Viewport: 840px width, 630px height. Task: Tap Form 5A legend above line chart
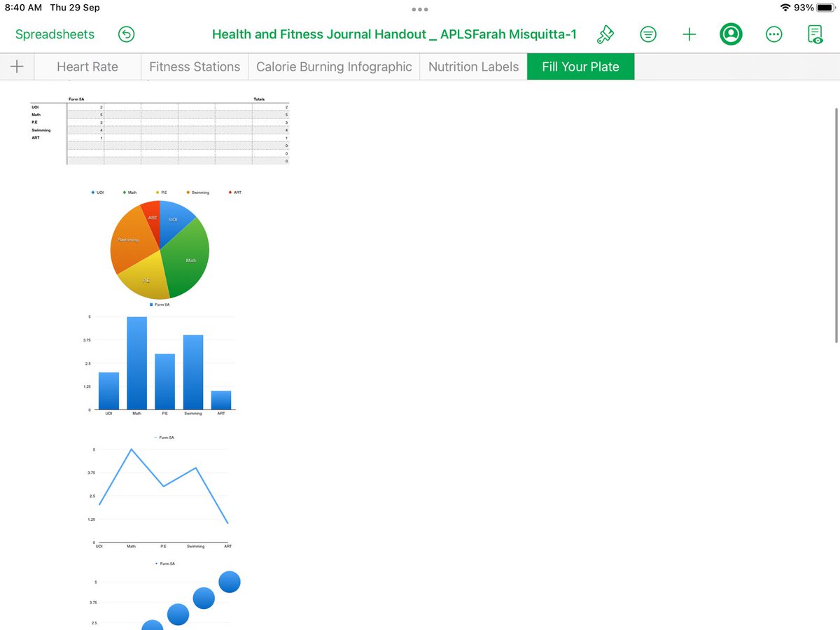[164, 437]
